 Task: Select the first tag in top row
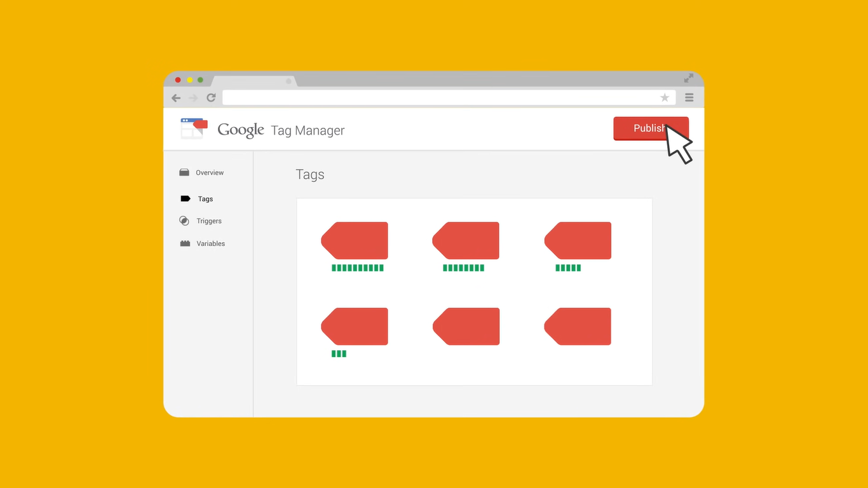355,241
